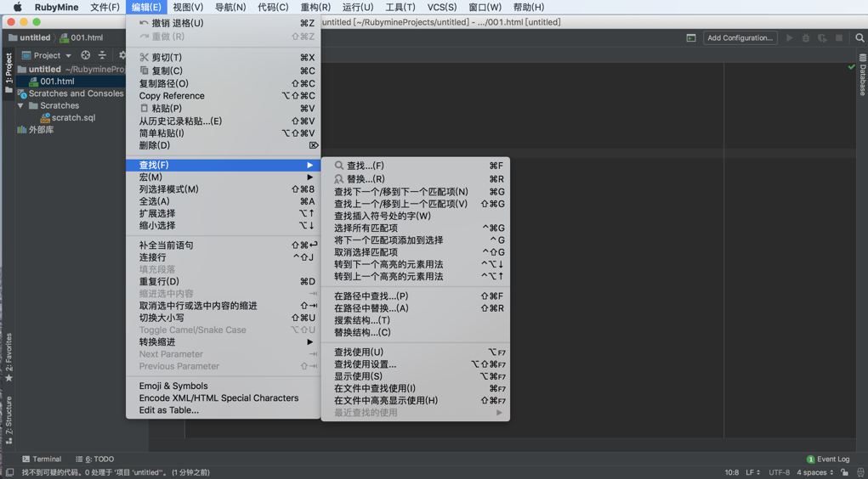The height and width of the screenshot is (479, 868).
Task: Open the 7: Structure sidebar panel
Action: [9, 420]
